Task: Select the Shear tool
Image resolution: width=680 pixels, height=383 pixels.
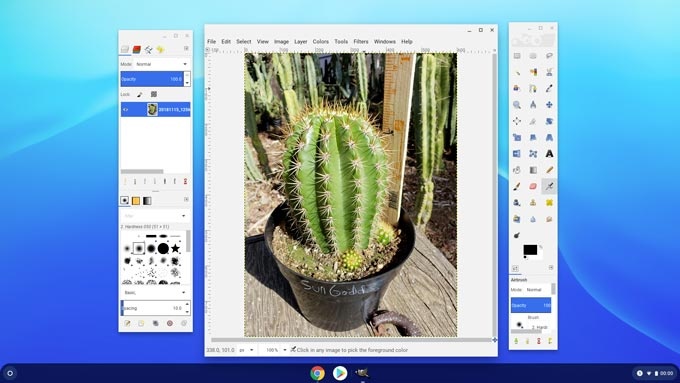Action: (x=533, y=137)
